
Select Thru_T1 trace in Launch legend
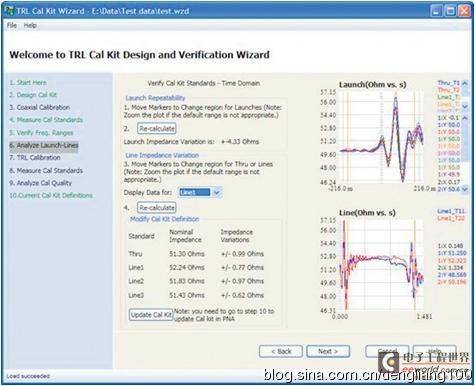coord(449,83)
